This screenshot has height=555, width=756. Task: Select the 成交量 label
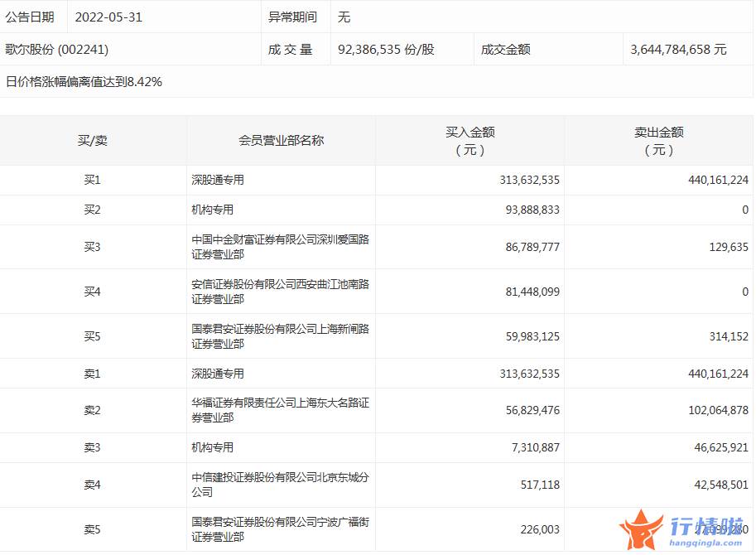291,49
